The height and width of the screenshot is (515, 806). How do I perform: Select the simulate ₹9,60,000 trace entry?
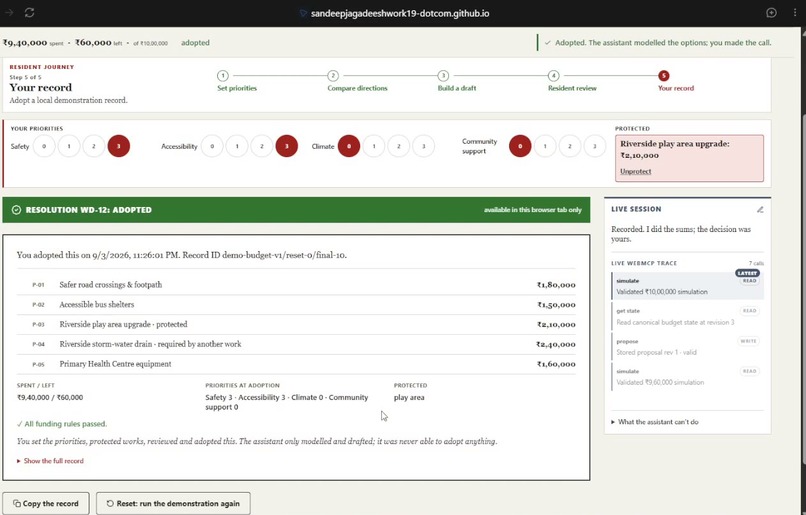[688, 377]
